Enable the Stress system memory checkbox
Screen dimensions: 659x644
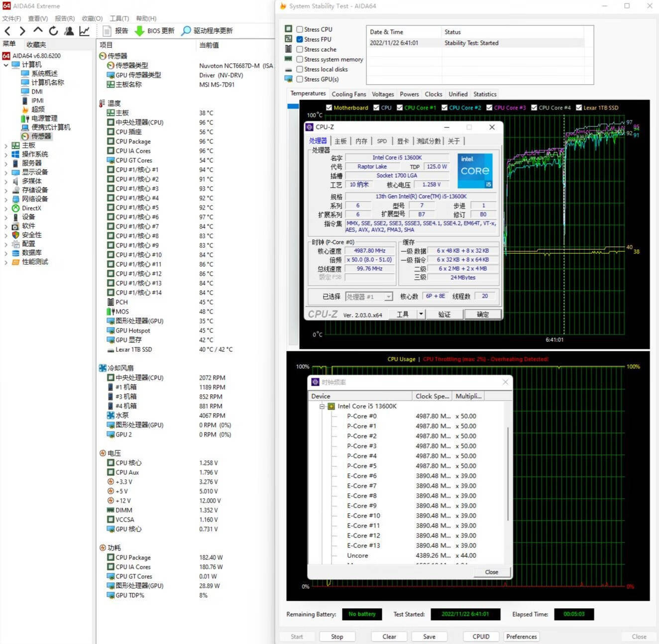pos(300,59)
